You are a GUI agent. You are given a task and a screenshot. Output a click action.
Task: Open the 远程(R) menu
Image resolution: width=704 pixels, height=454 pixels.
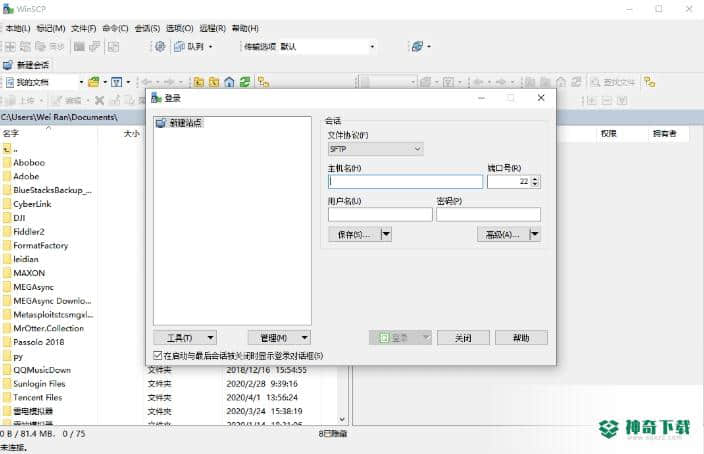212,28
